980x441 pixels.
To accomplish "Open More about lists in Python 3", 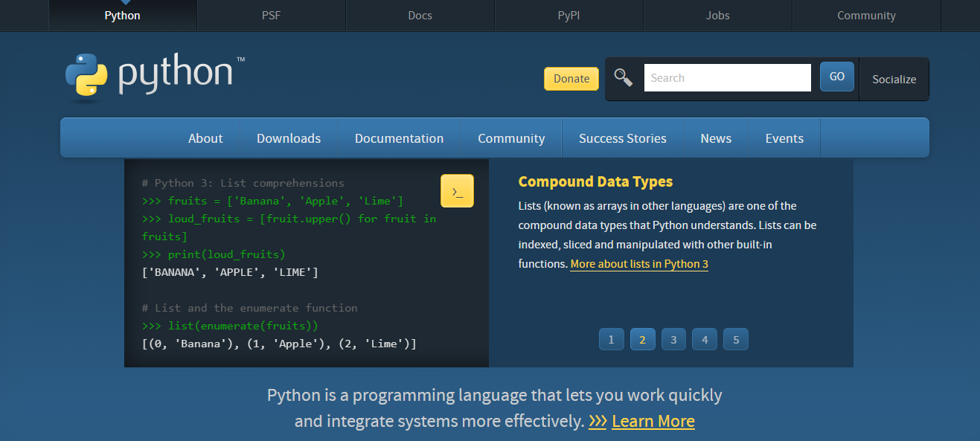I will (x=639, y=264).
